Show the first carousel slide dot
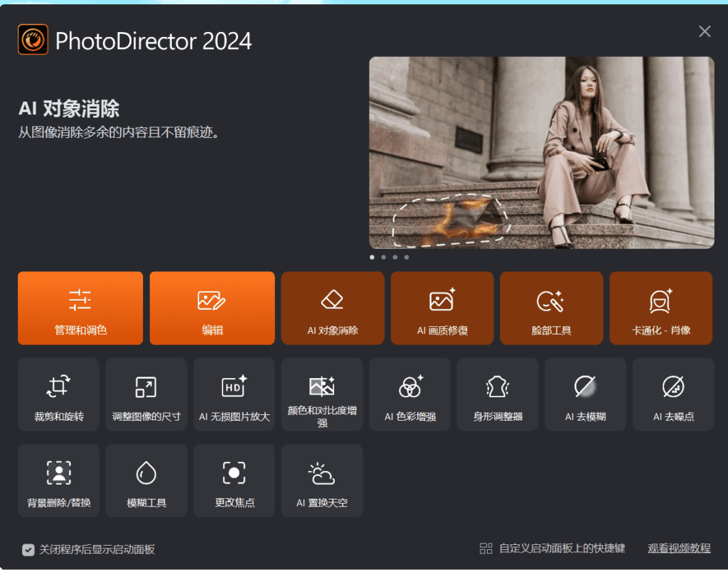This screenshot has width=728, height=577. tap(372, 257)
